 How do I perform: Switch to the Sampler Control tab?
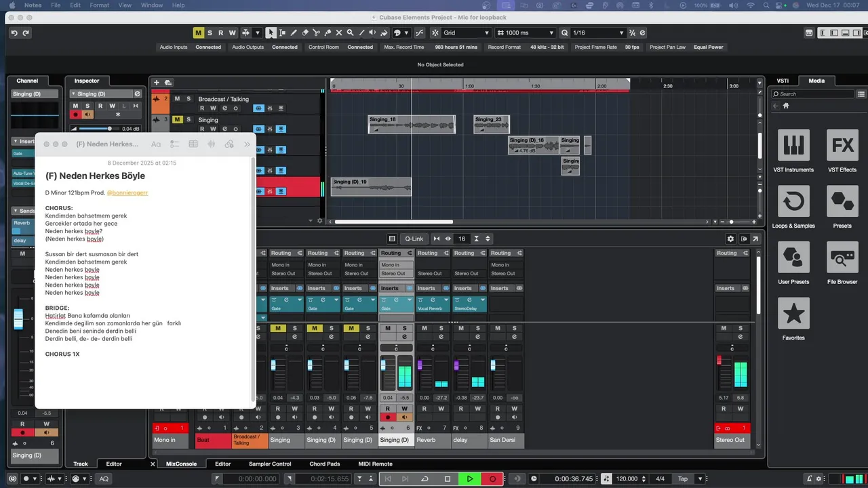coord(270,464)
